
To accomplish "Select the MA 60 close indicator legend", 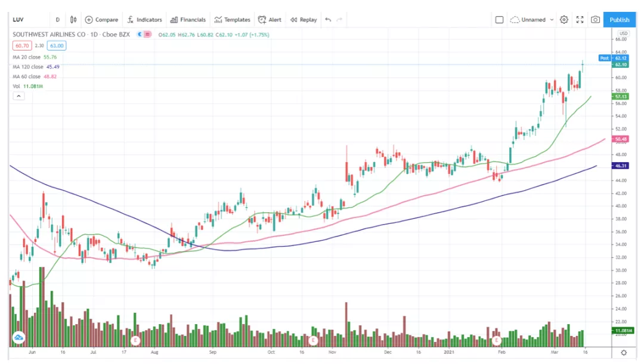I will point(35,76).
